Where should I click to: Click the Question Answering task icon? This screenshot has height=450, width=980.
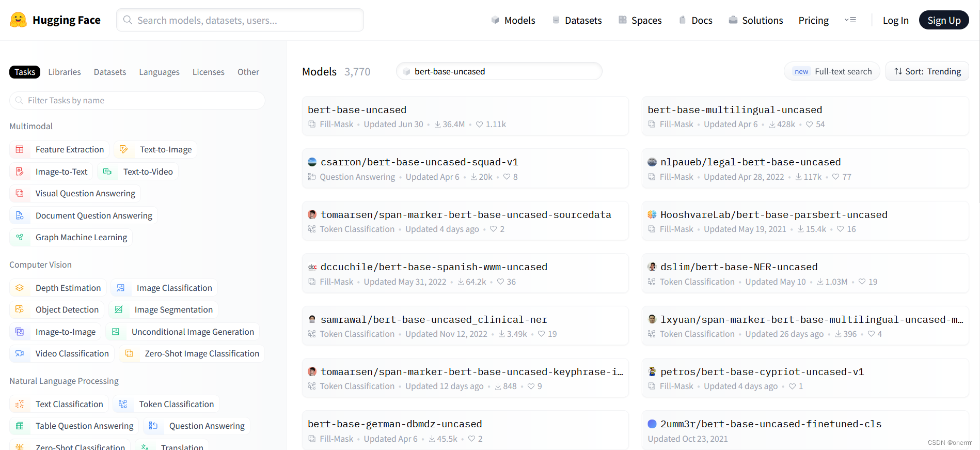click(x=153, y=426)
